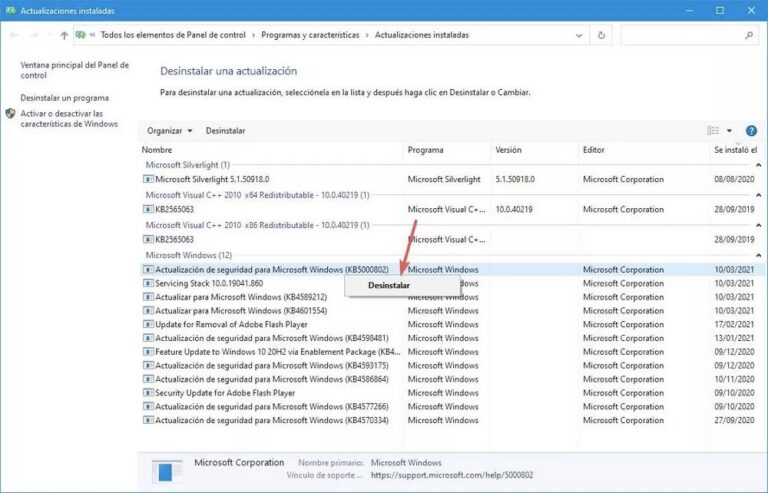
Task: Select Security Update for Adobe Flash Player icon
Action: pos(148,393)
